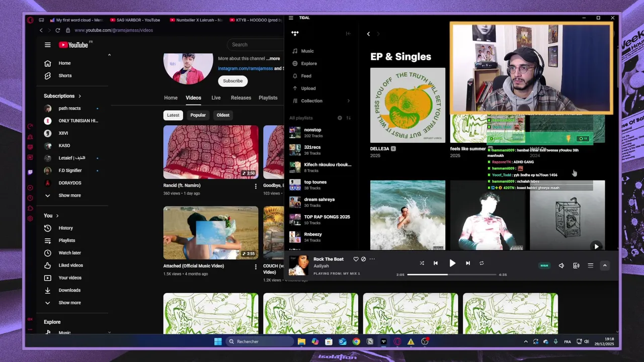Viewport: 644px width, 362px height.
Task: Subscribe to the YouTube channel
Action: (232, 80)
